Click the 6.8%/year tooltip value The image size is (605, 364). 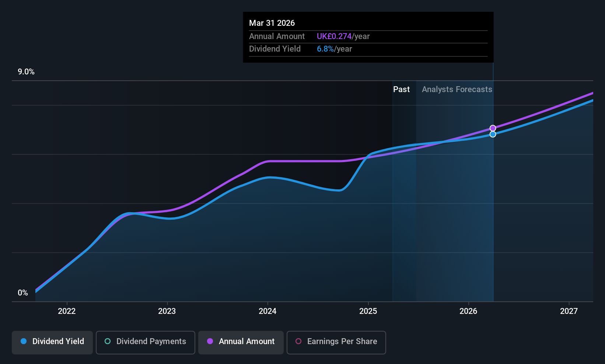click(334, 49)
